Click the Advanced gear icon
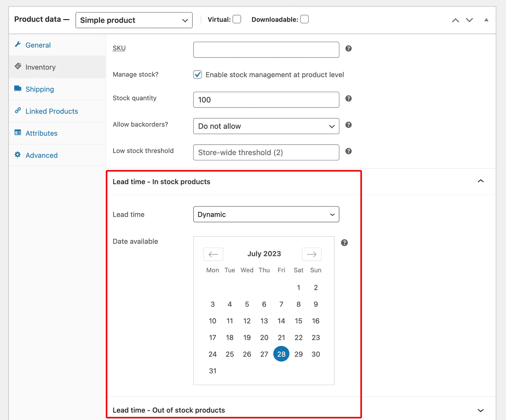This screenshot has width=506, height=420. (18, 155)
